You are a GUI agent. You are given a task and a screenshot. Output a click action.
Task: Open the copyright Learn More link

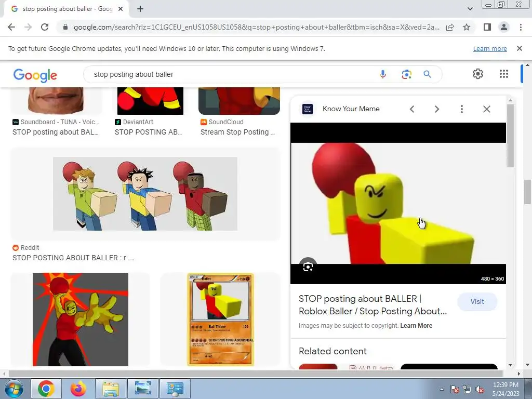(416, 326)
